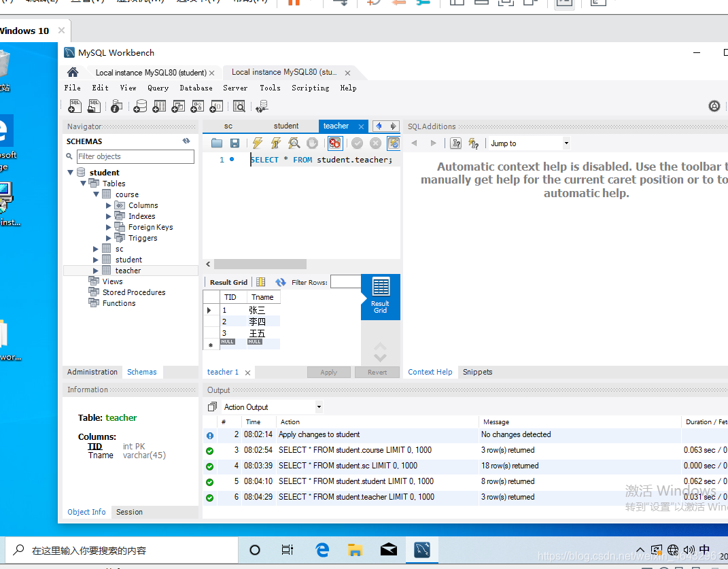This screenshot has height=569, width=728.
Task: Open File Explorer from the taskbar
Action: click(x=356, y=550)
